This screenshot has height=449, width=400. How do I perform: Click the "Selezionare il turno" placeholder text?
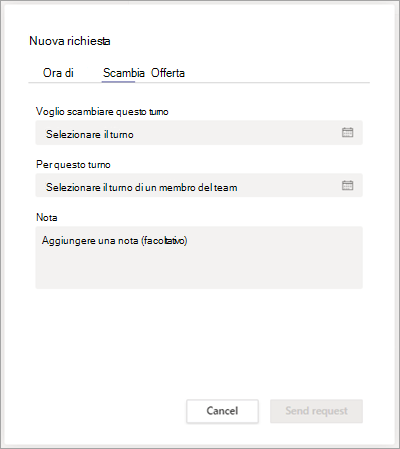pos(90,134)
